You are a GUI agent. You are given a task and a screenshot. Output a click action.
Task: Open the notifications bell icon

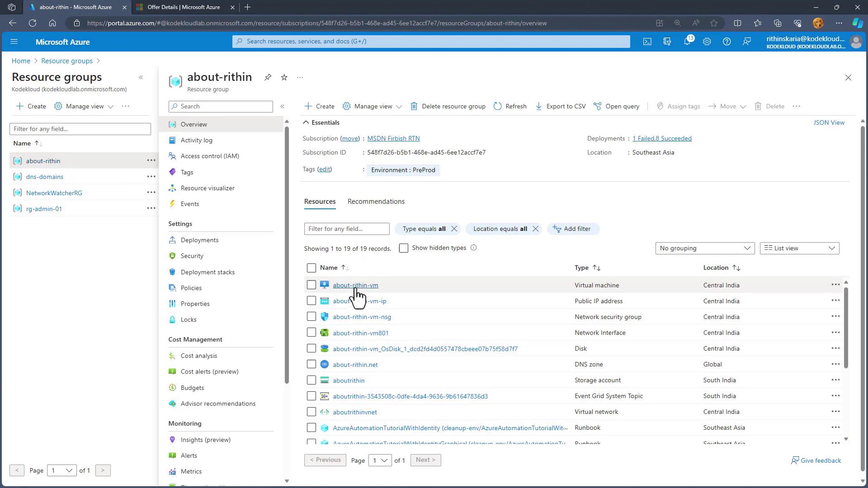click(x=687, y=42)
